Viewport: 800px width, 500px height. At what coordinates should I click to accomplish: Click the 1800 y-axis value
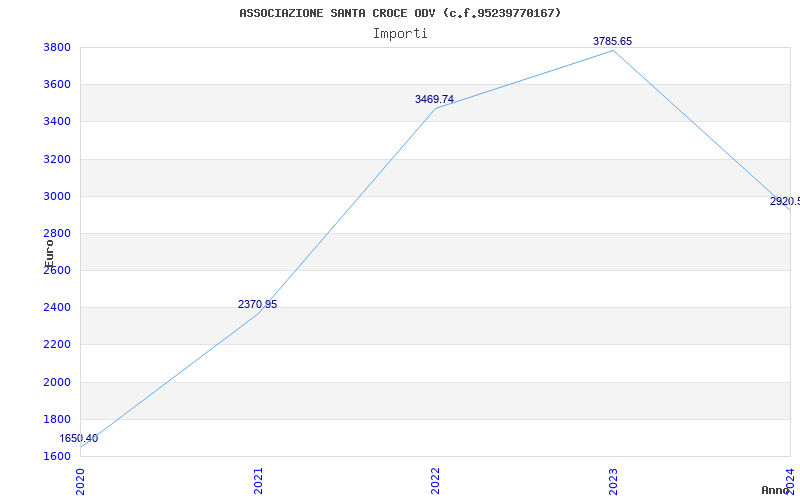(57, 419)
